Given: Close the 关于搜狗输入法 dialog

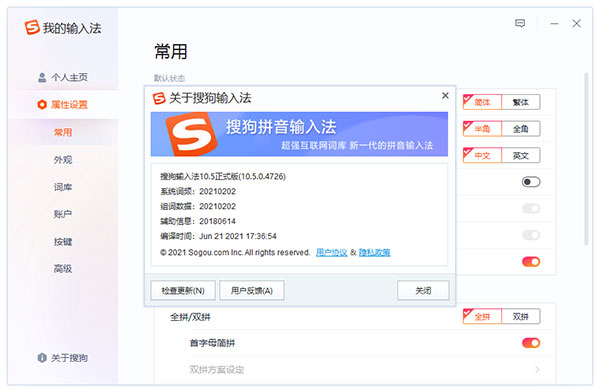Looking at the screenshot, I should click(x=445, y=96).
